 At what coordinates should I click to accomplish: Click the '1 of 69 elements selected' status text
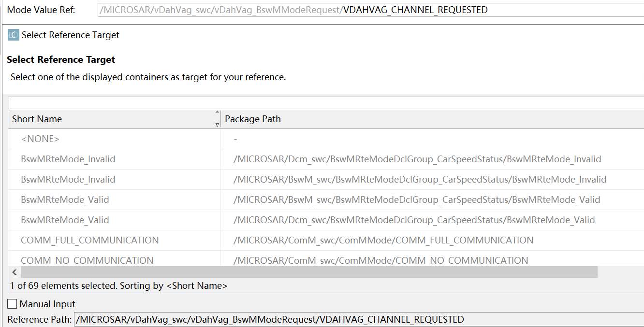pos(119,285)
